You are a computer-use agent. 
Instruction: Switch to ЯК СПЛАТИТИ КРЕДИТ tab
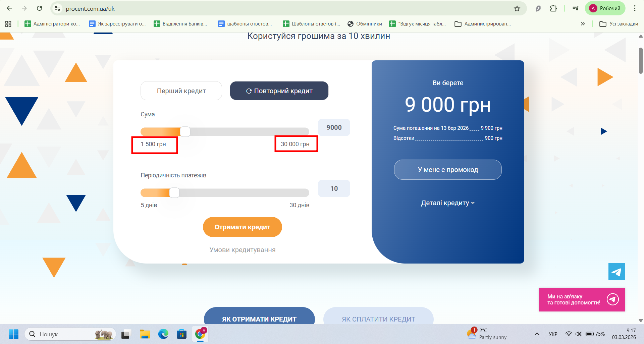[378, 316]
